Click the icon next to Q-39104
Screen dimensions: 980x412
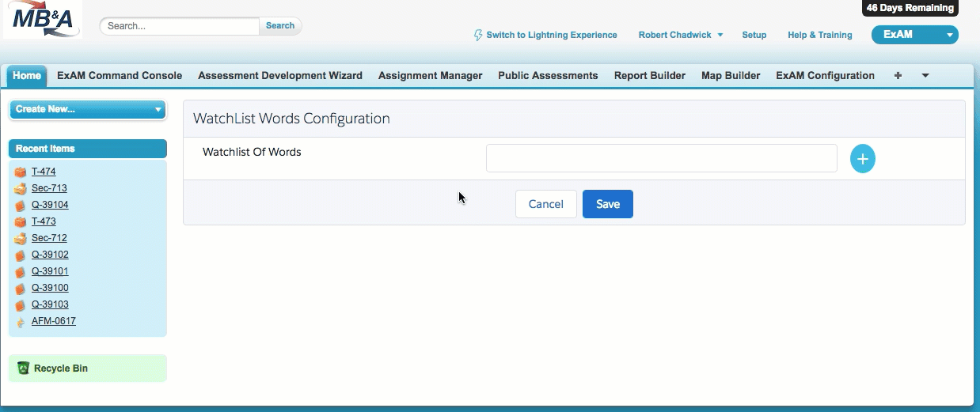21,205
